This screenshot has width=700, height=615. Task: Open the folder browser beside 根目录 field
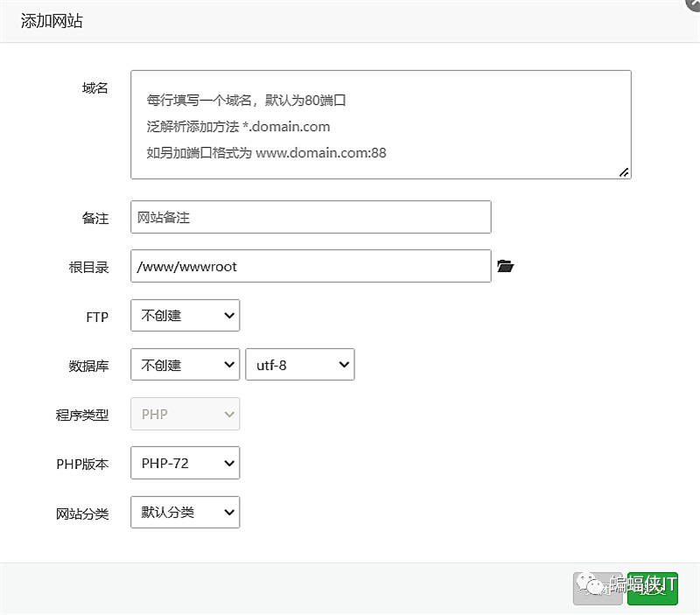coord(506,266)
